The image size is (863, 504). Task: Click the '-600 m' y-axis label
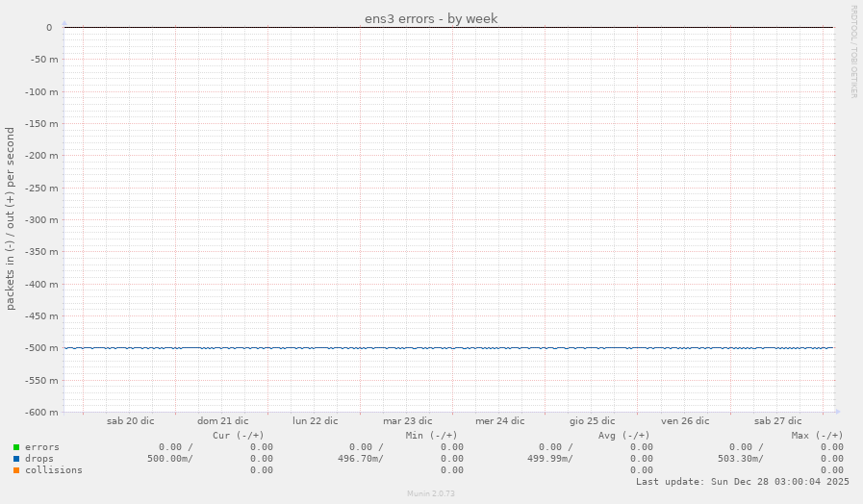point(41,413)
